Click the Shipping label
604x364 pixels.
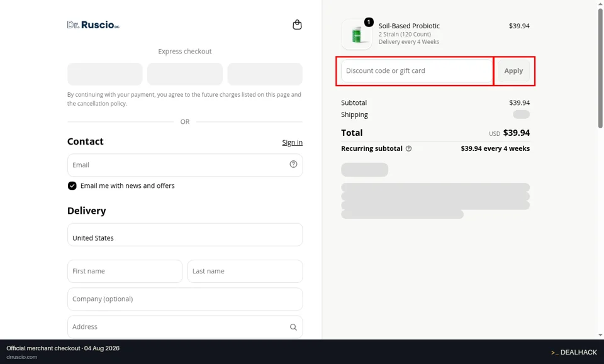[x=354, y=114]
